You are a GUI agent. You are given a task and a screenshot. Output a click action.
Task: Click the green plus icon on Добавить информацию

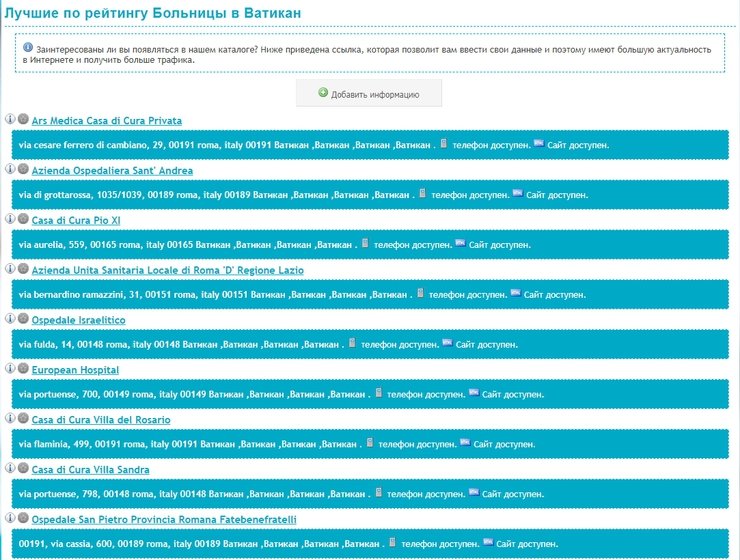point(323,93)
